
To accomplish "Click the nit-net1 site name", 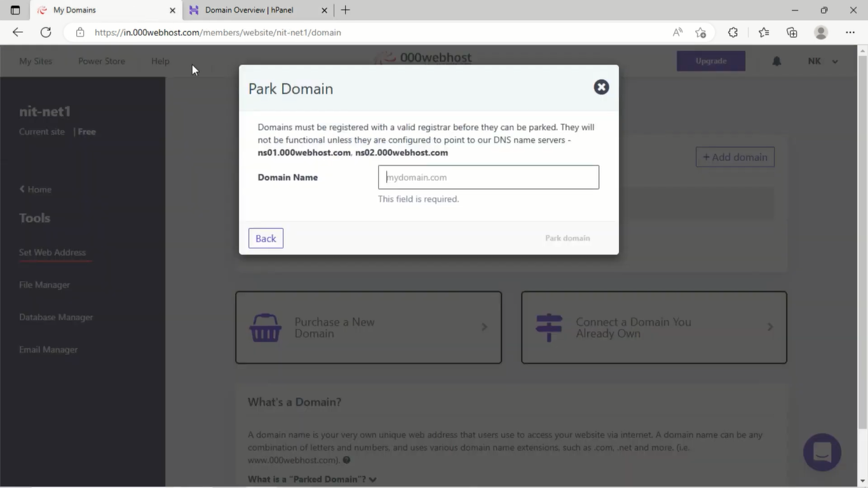I will coord(45,111).
